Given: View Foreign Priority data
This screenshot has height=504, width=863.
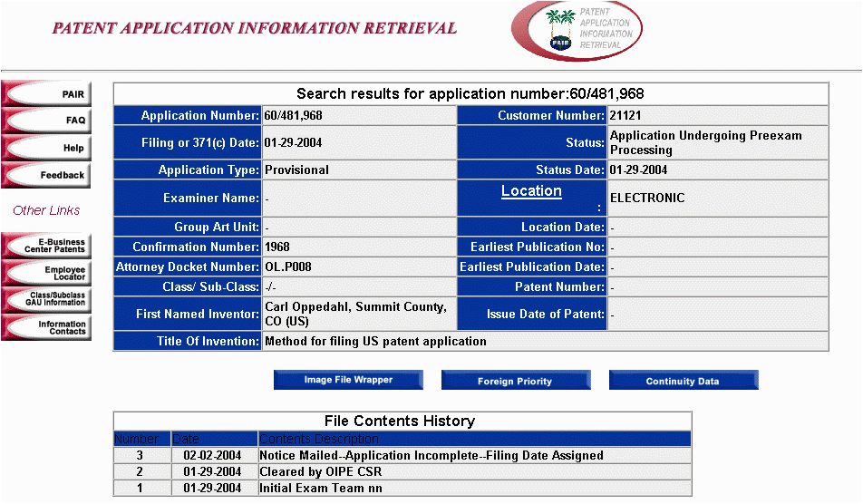Looking at the screenshot, I should [x=515, y=382].
